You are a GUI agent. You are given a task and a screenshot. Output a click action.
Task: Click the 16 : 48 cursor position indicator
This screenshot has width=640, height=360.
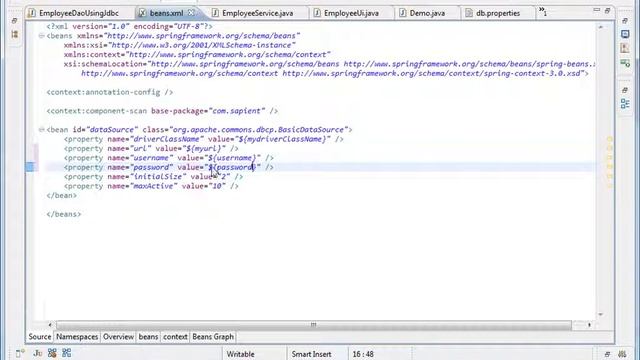(363, 354)
